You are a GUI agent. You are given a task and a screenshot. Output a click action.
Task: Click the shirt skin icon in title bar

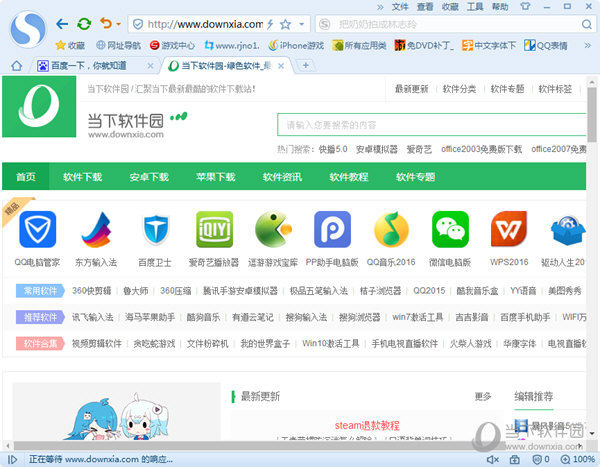[x=525, y=7]
